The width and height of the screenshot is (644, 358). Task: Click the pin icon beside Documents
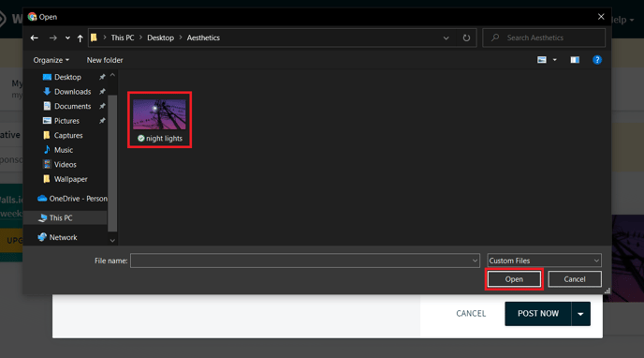pyautogui.click(x=102, y=106)
